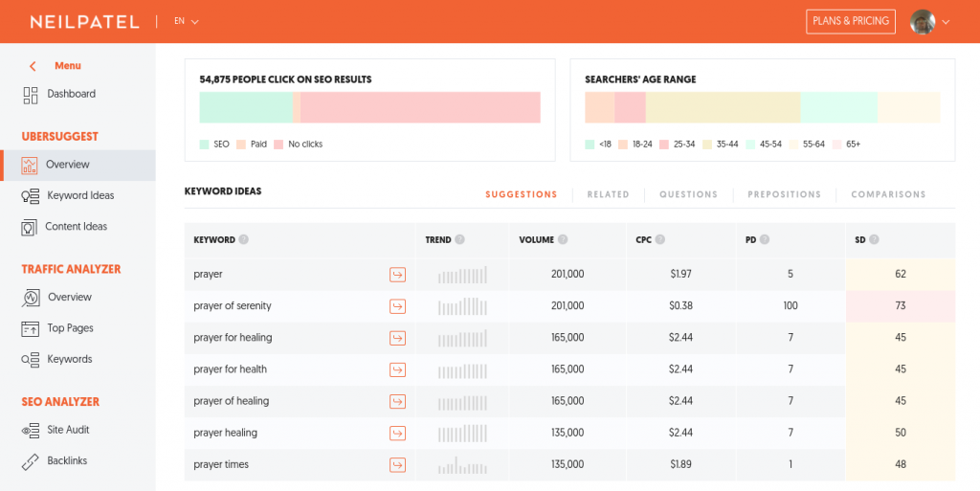Open arrow icon for 'prayer times'
Screen dimensions: 980x491
tap(397, 465)
